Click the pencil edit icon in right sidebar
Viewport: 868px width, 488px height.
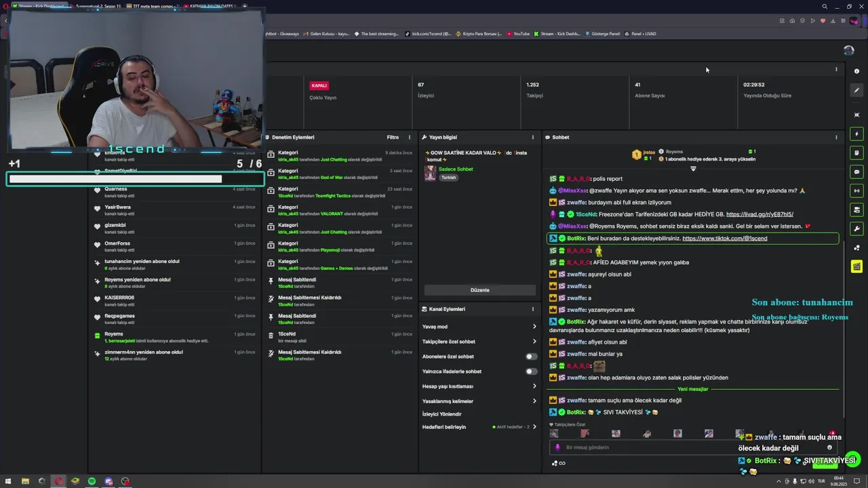tap(857, 90)
